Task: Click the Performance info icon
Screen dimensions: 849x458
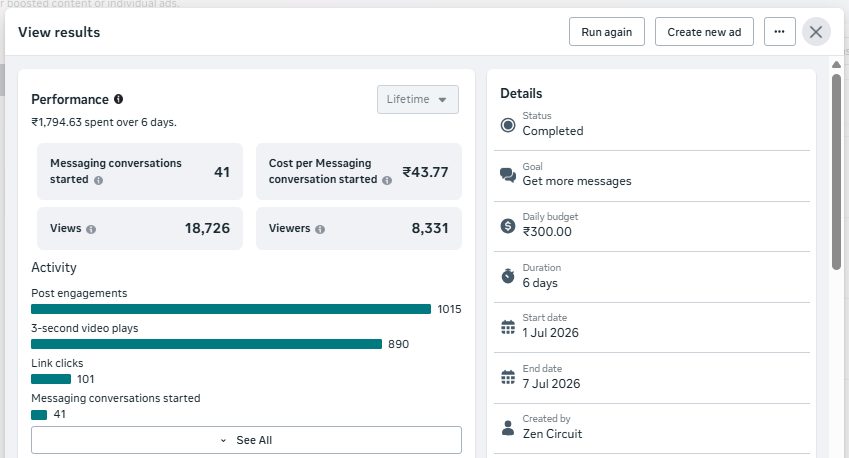Action: click(x=119, y=99)
